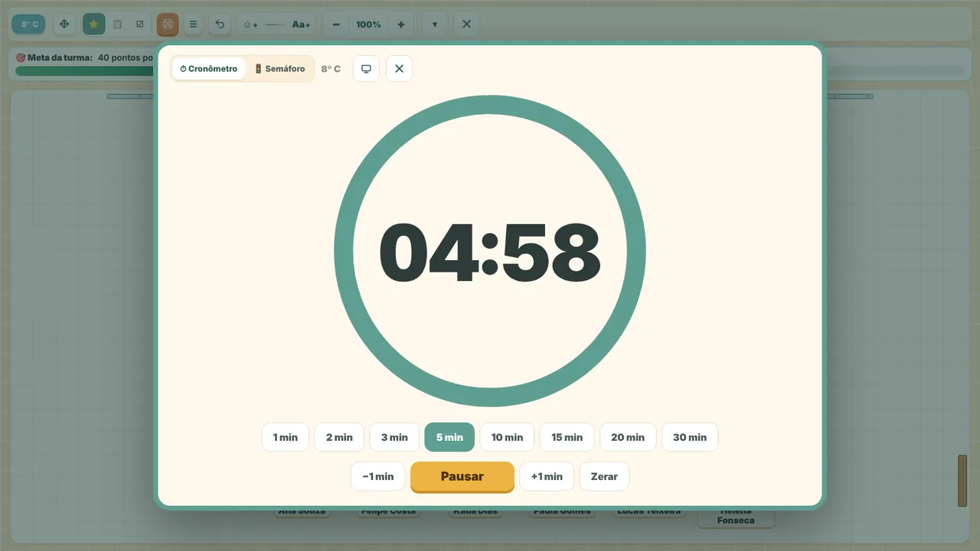The height and width of the screenshot is (551, 980).
Task: Click the add student smiley-plus icon
Action: pyautogui.click(x=250, y=24)
